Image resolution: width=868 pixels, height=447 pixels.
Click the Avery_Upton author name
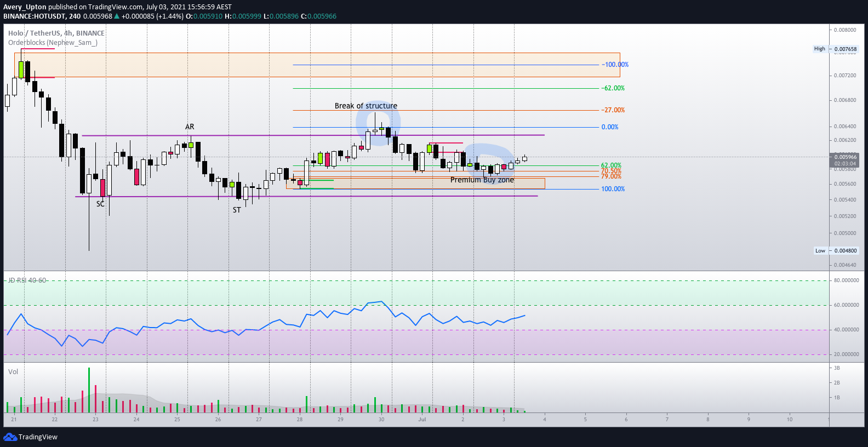[25, 7]
